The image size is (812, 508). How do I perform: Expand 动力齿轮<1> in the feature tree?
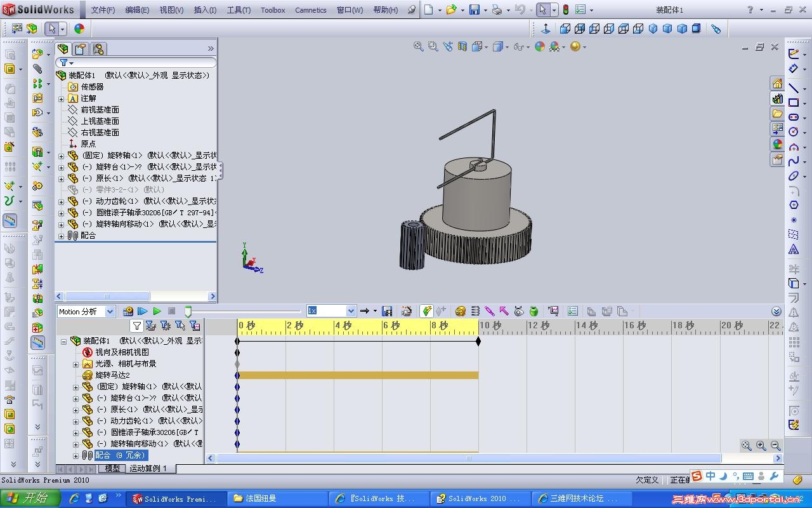[x=62, y=201]
